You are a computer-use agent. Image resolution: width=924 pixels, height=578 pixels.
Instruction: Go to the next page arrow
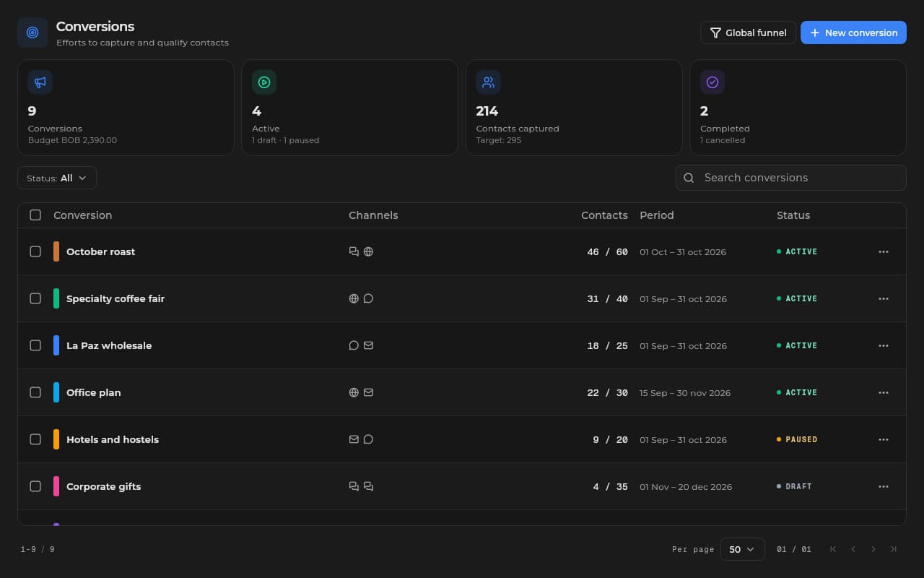(873, 549)
